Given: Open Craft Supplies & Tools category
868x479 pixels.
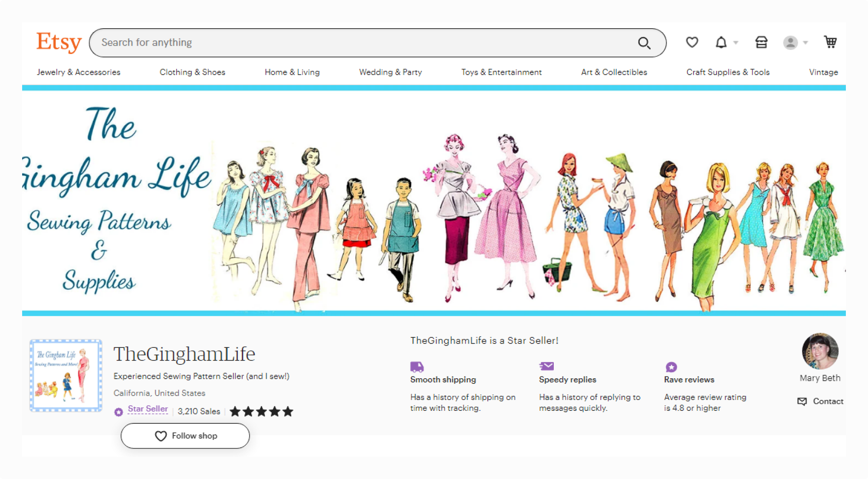Looking at the screenshot, I should 728,72.
